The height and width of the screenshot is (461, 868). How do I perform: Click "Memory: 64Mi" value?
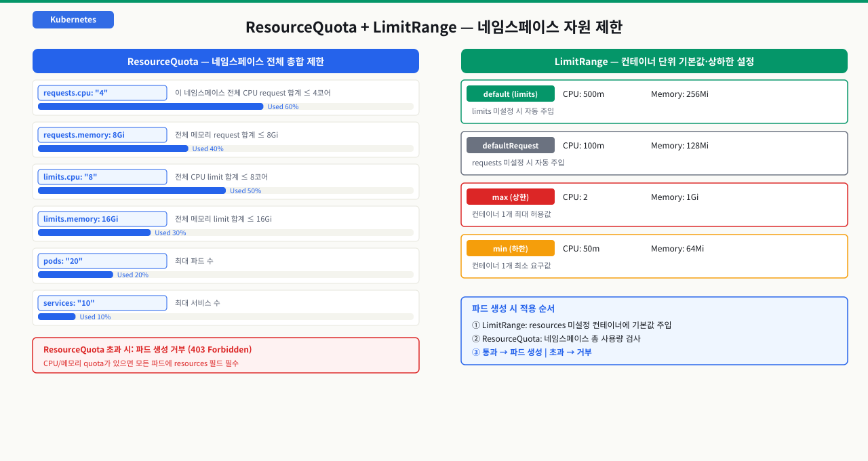[x=677, y=249]
